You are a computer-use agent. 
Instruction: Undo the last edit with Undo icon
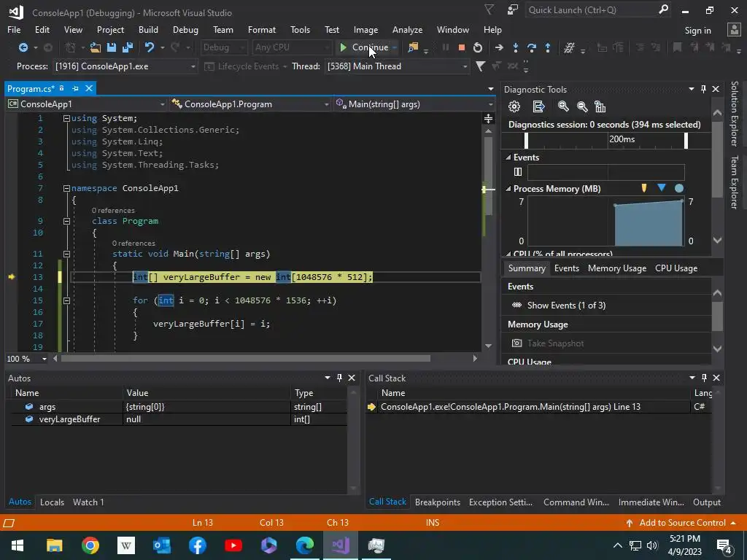[150, 47]
